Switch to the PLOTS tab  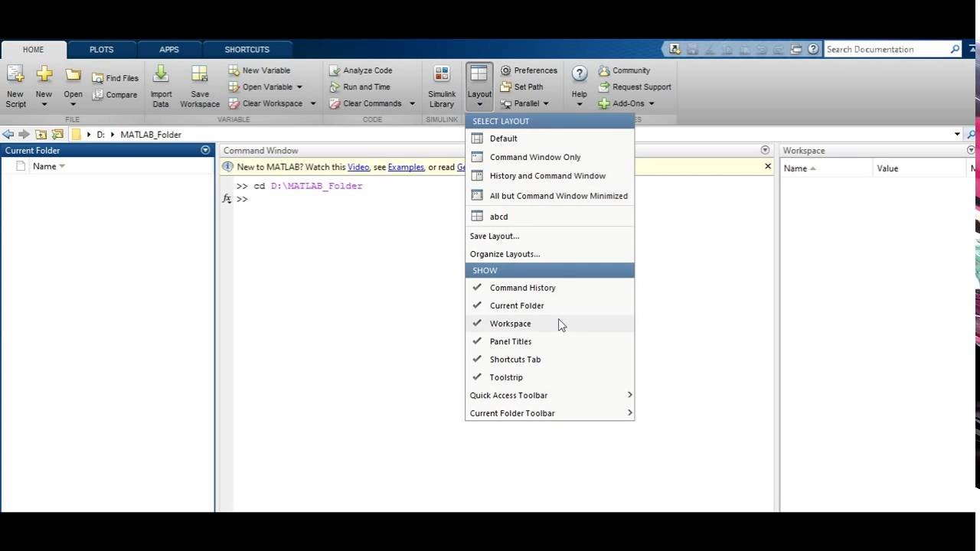[101, 50]
